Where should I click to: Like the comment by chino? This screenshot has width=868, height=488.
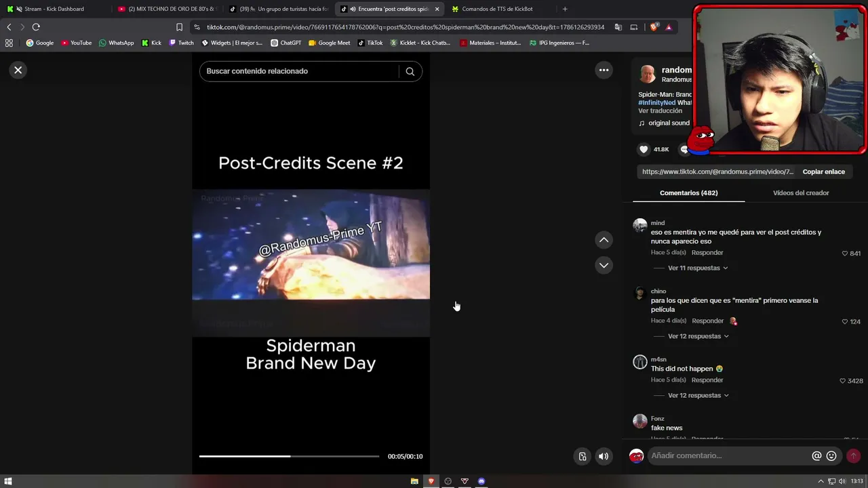point(845,321)
